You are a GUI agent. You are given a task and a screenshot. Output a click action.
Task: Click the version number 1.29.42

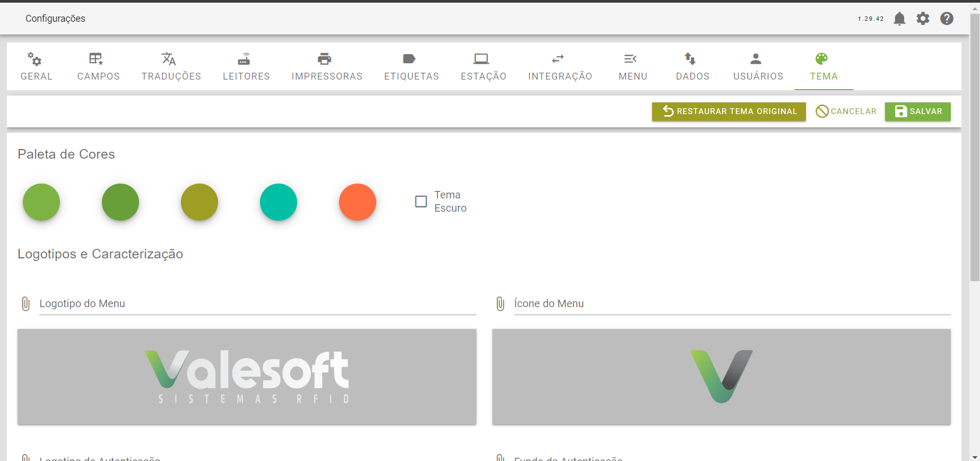click(871, 19)
